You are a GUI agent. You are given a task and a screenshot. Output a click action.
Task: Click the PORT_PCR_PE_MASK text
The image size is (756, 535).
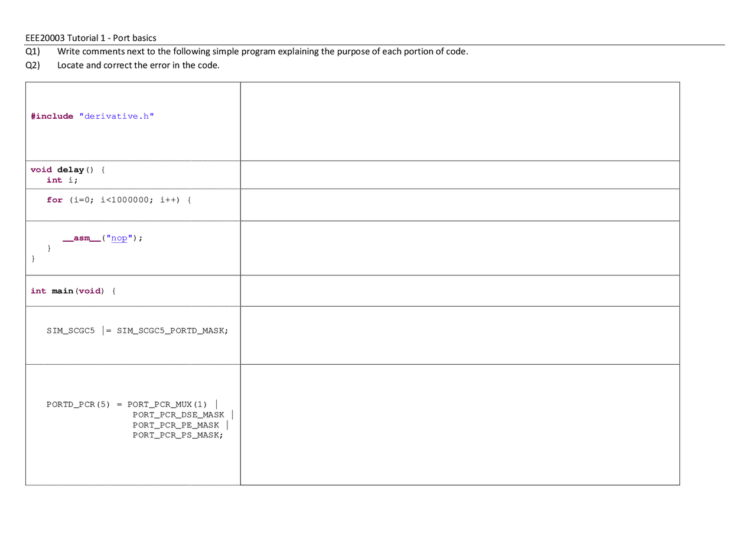pos(176,424)
